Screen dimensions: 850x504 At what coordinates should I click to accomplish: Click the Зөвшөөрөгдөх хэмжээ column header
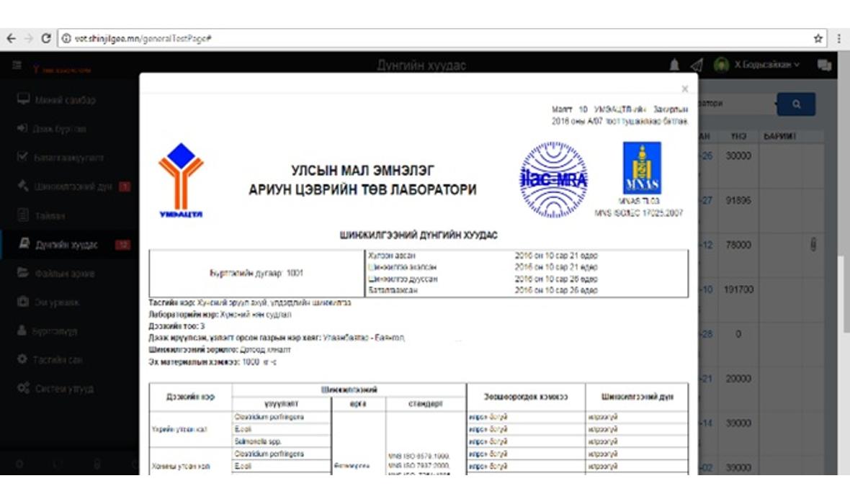pos(526,397)
